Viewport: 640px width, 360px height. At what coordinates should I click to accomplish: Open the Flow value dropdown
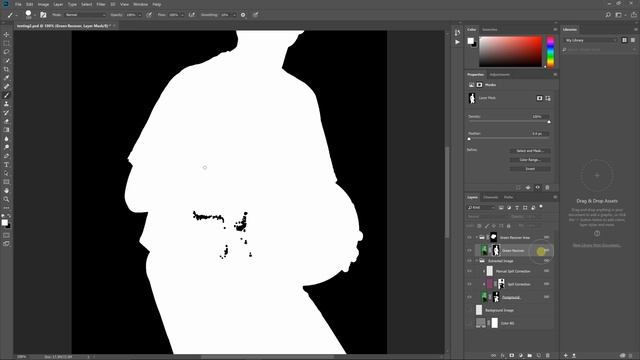182,15
